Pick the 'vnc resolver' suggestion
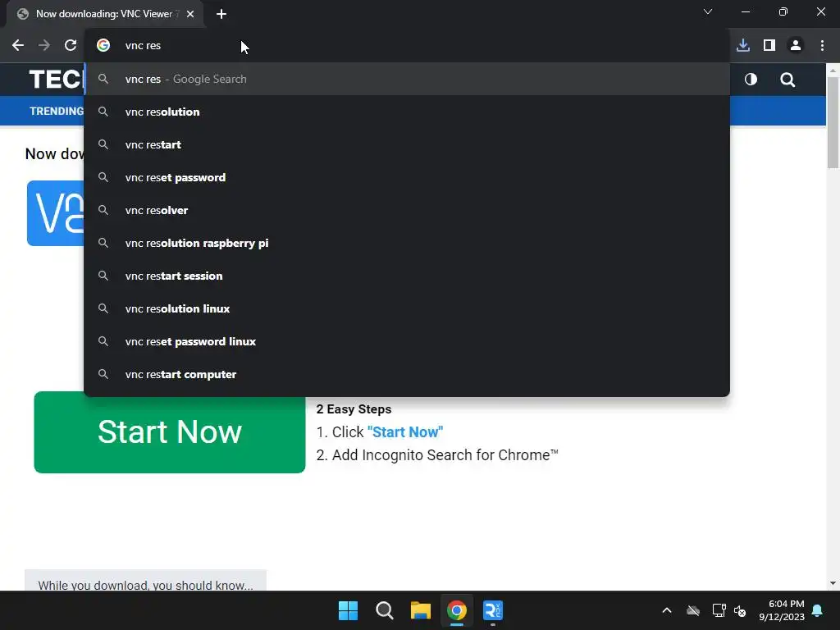Viewport: 840px width, 630px height. tap(407, 210)
